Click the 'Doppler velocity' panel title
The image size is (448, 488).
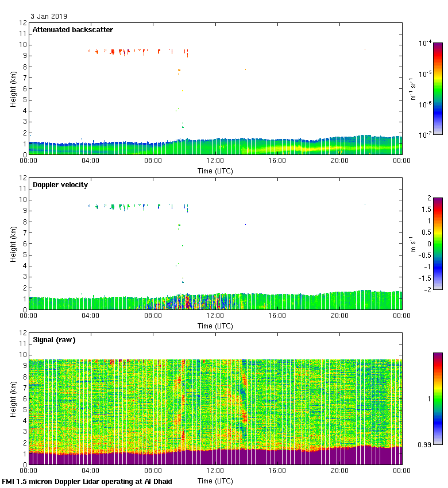60,185
